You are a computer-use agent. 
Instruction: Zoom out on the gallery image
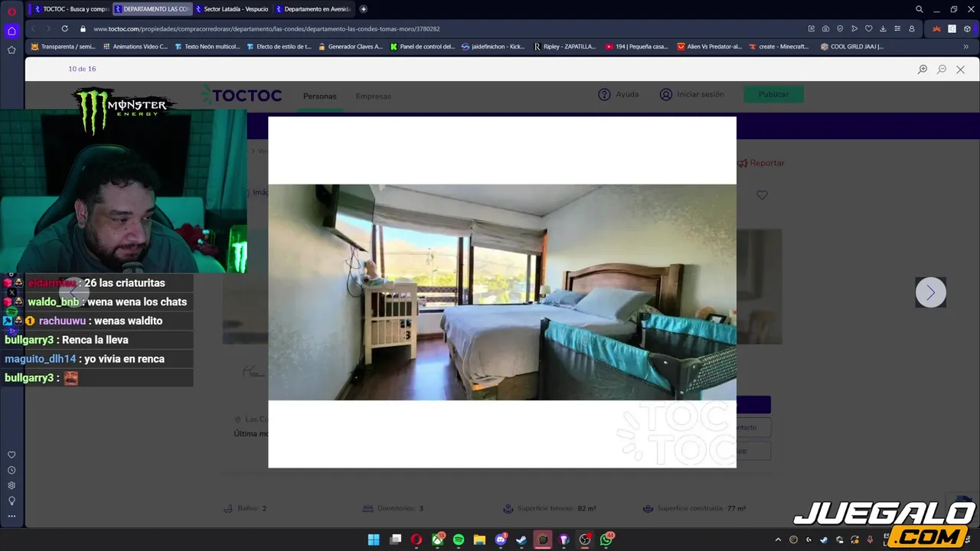coord(942,69)
